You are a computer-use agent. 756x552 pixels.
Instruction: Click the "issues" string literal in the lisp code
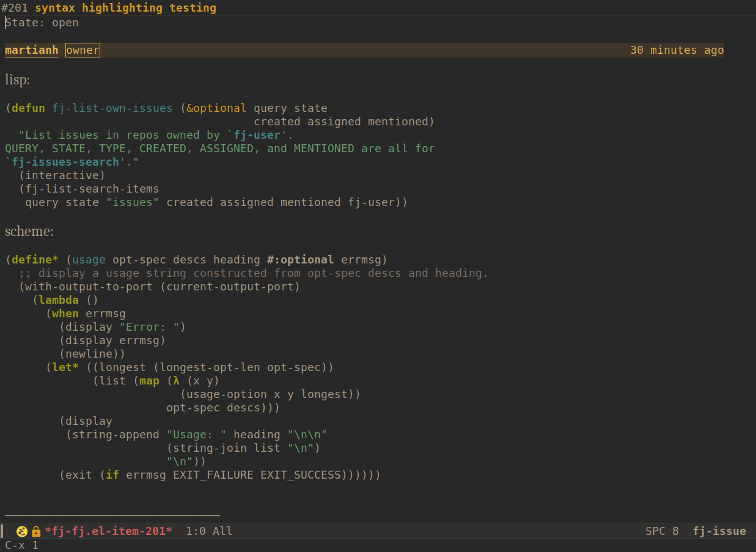[x=132, y=202]
